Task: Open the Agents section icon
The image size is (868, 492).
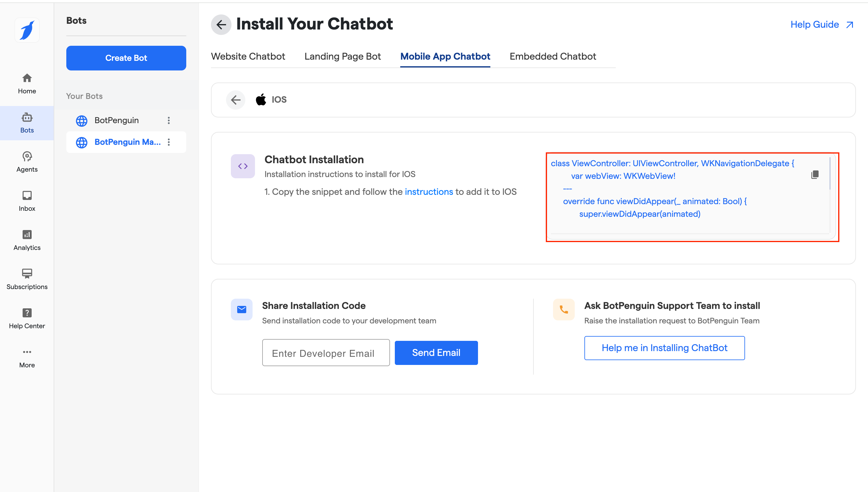Action: 27,157
